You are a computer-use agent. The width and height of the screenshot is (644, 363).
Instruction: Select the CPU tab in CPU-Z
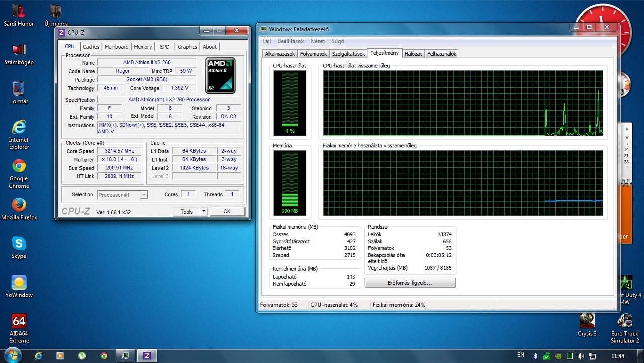(70, 46)
